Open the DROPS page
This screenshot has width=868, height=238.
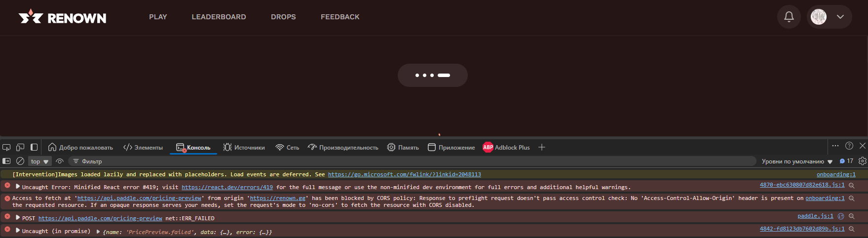[283, 17]
